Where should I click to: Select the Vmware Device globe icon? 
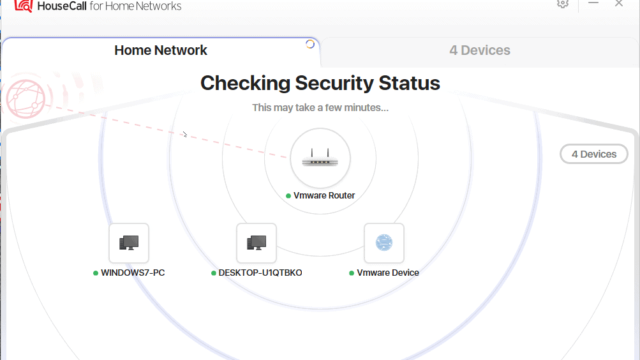tap(384, 243)
